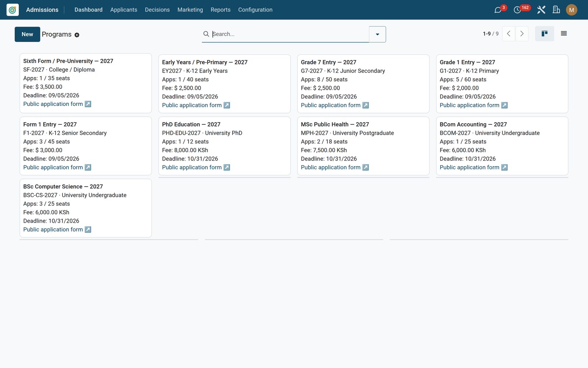
Task: Click the 'BCOM-2027 · University Undergraduate' text
Action: [x=490, y=133]
